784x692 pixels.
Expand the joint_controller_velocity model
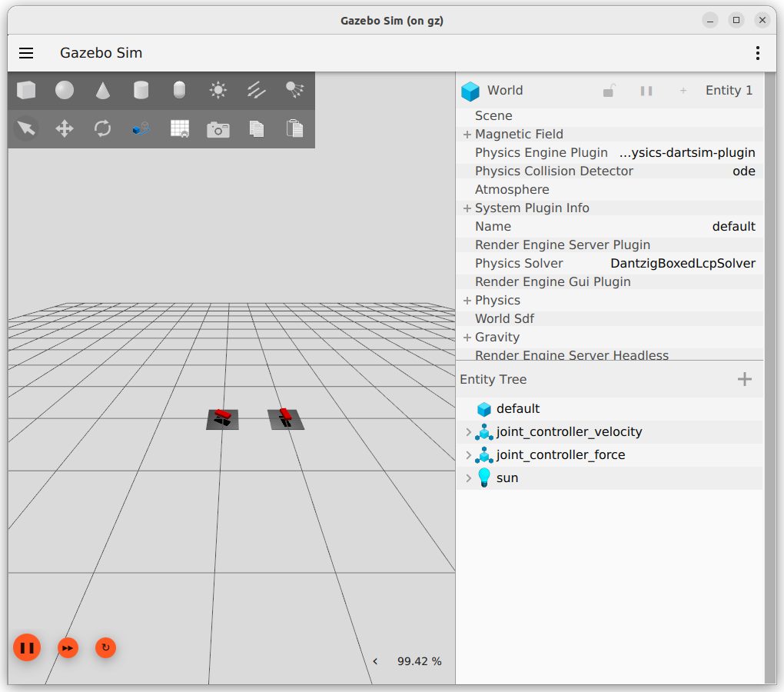[x=469, y=432]
